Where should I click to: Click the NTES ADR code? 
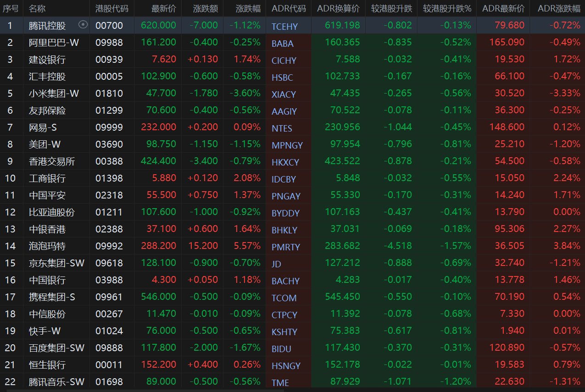[282, 128]
